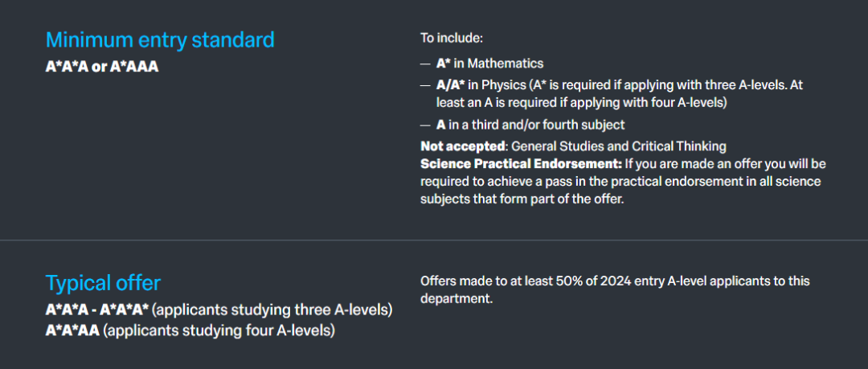Screen dimensions: 868x369
Task: Click the word "Physics" in the second bullet
Action: [x=503, y=84]
